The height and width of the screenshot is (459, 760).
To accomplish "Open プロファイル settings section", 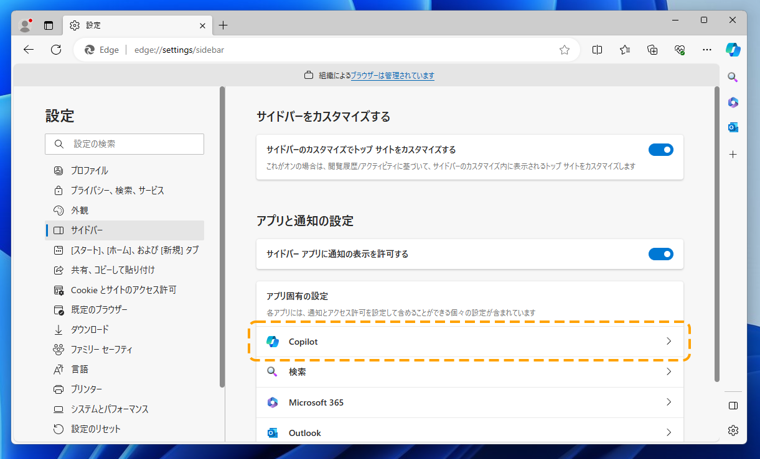I will coord(125,171).
